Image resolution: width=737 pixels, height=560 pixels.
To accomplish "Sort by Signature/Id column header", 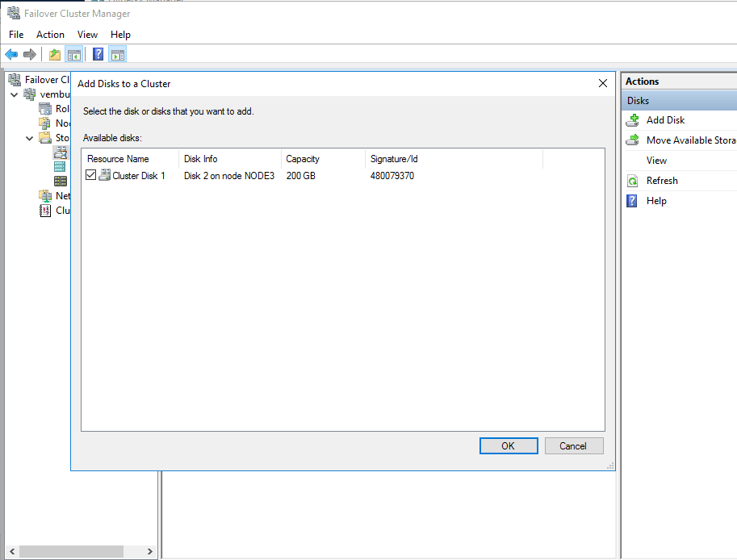I will point(454,159).
